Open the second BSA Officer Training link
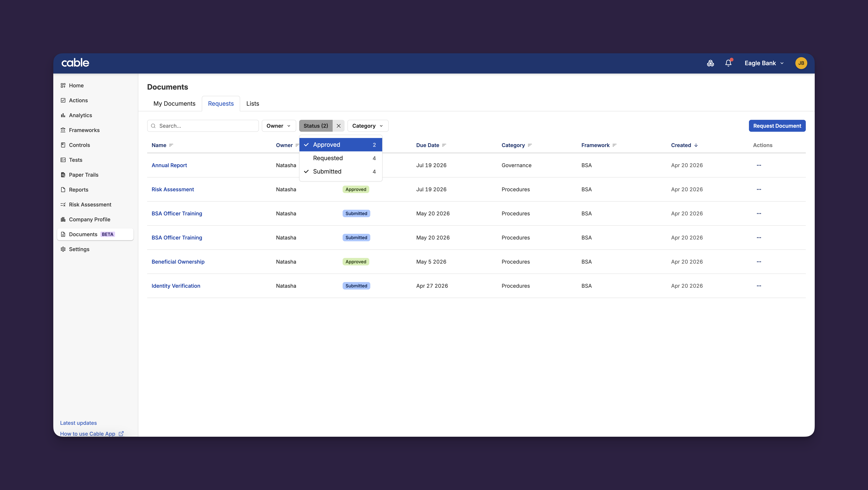868x490 pixels. tap(177, 238)
